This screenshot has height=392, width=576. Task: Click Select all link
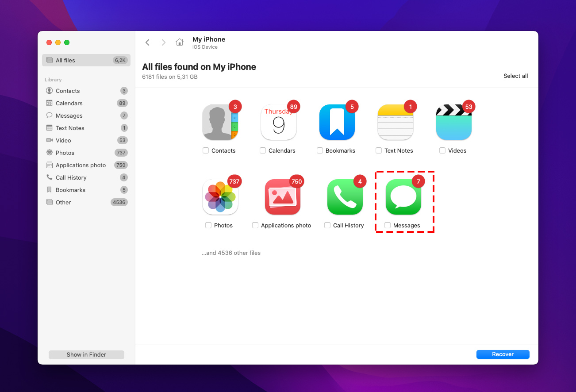coord(516,76)
